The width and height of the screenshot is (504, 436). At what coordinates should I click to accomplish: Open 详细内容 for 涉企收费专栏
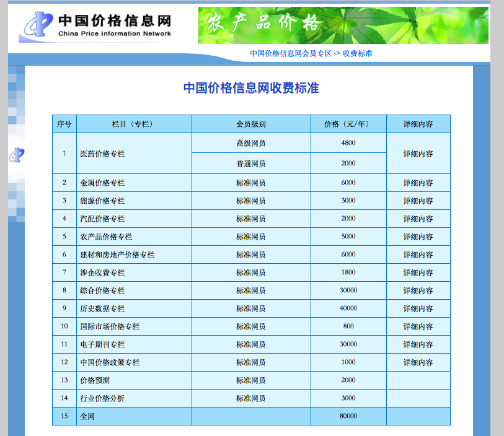click(418, 273)
